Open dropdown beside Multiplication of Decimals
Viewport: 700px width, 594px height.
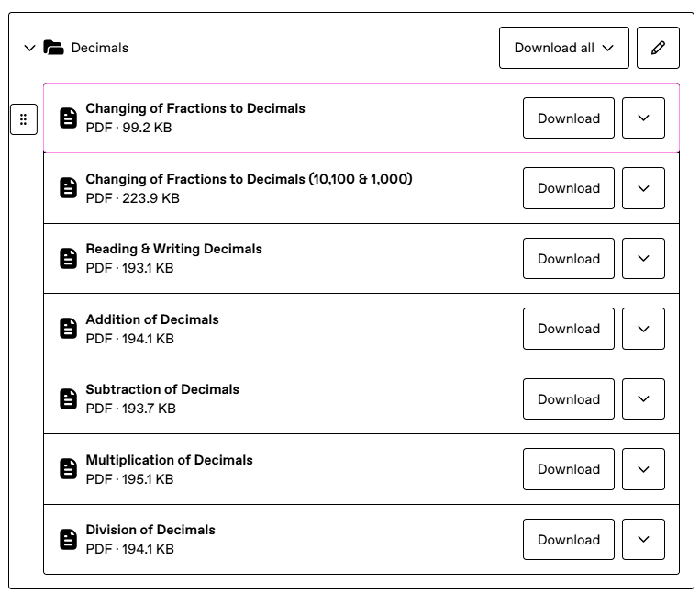(643, 469)
